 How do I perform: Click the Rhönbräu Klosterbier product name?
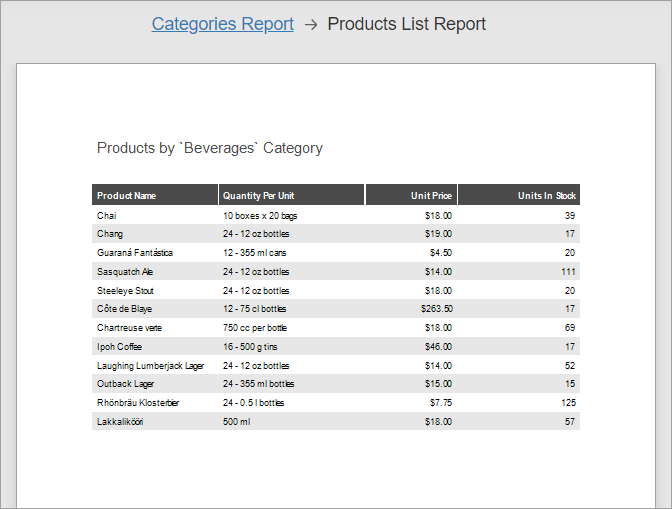(x=138, y=403)
